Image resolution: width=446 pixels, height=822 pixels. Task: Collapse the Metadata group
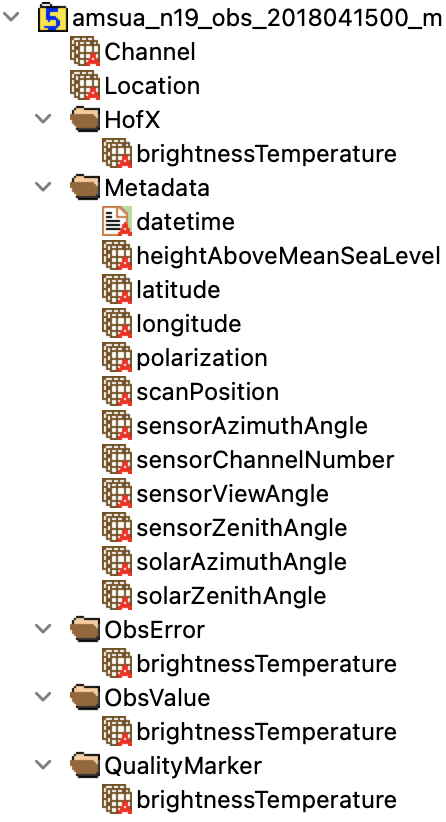pos(43,187)
